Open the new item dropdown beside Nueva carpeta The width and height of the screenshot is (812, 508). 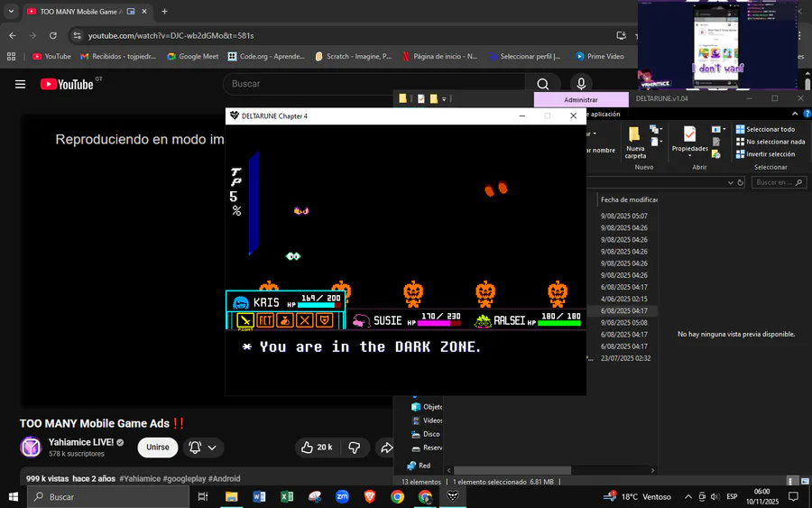(655, 129)
